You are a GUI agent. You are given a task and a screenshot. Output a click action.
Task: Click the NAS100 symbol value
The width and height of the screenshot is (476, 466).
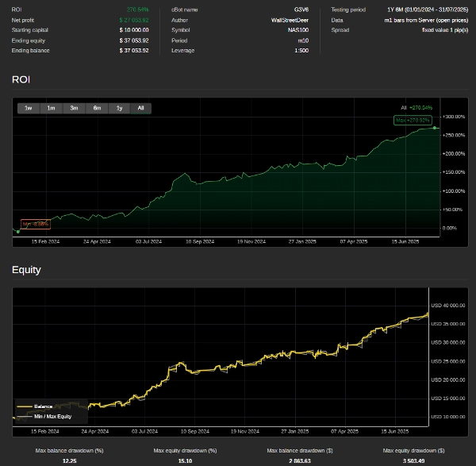point(297,29)
